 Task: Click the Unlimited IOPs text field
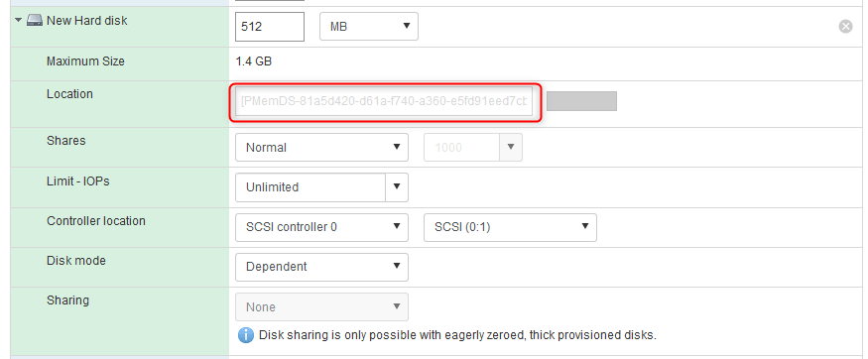pos(310,187)
